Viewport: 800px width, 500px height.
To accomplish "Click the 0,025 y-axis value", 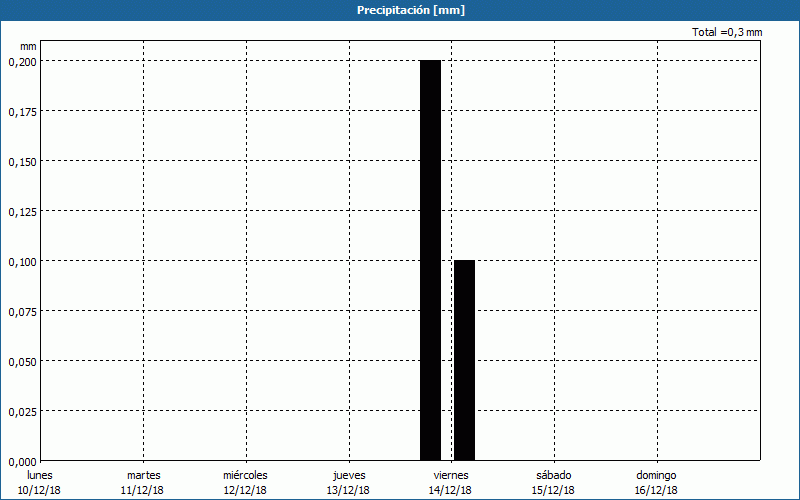I will point(22,412).
